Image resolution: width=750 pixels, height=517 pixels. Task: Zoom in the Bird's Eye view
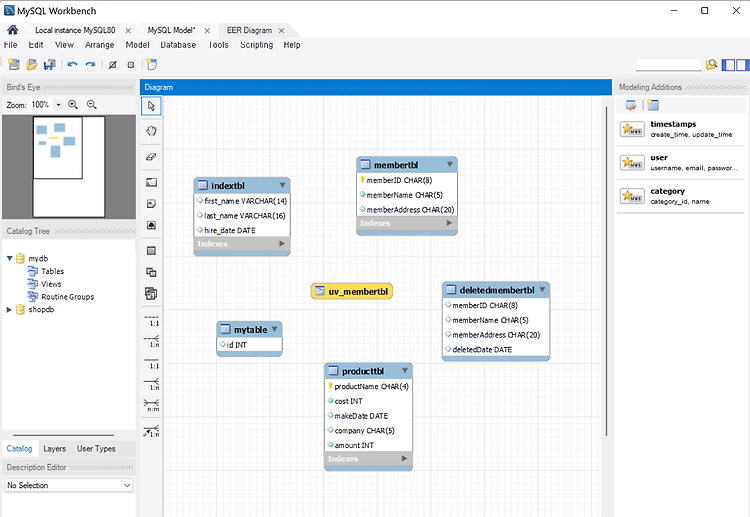(x=73, y=104)
